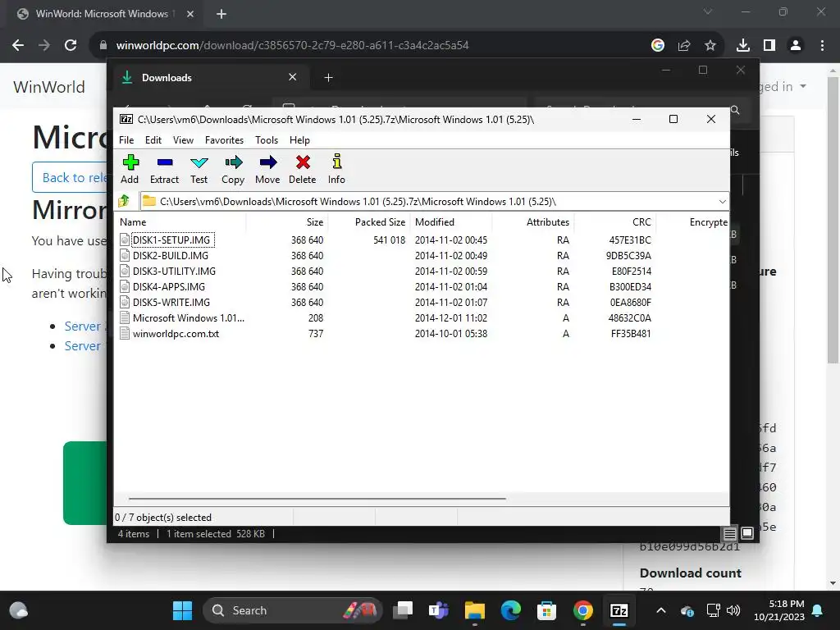Select the winworldpc.com.txt file icon
This screenshot has height=630, width=840.
pos(125,334)
